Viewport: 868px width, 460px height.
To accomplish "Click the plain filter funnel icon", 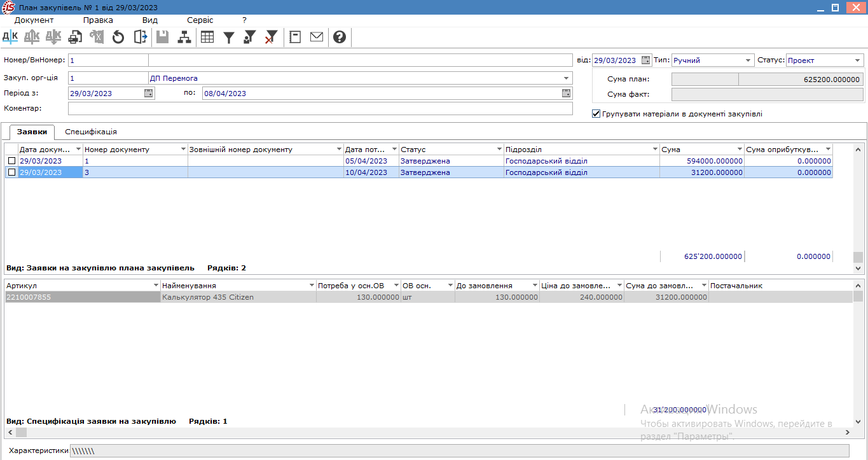I will 229,37.
